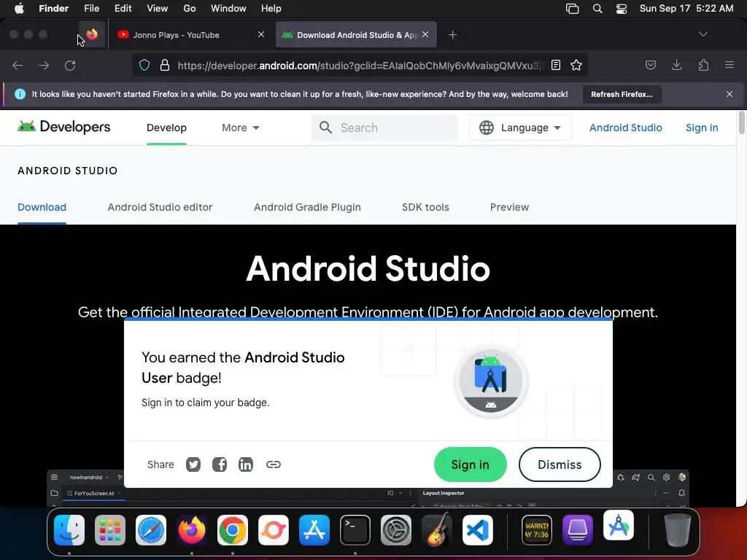Viewport: 747px width, 560px height.
Task: Expand the list all tabs chevron
Action: point(703,34)
